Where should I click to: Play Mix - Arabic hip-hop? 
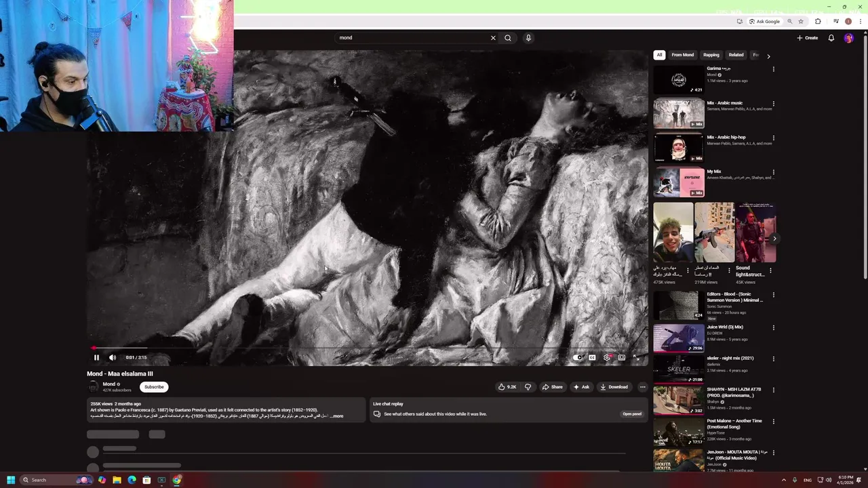(679, 148)
